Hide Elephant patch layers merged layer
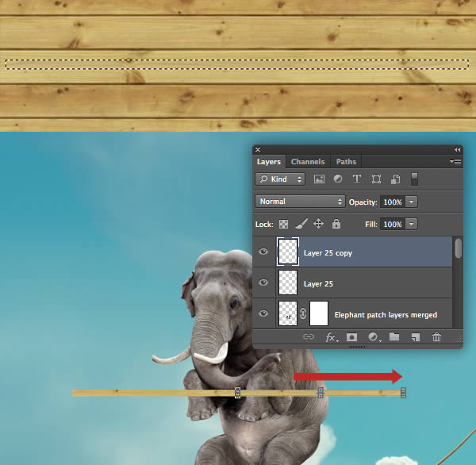 click(x=263, y=313)
